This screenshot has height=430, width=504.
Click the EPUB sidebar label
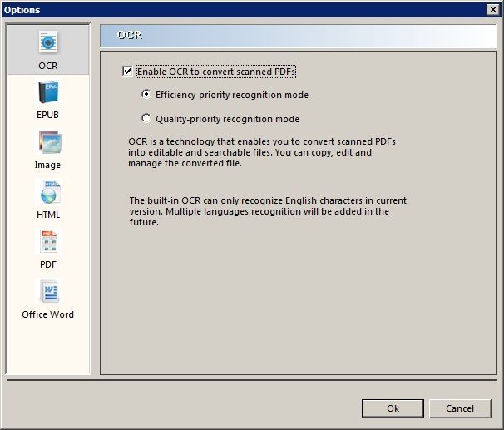pos(48,115)
